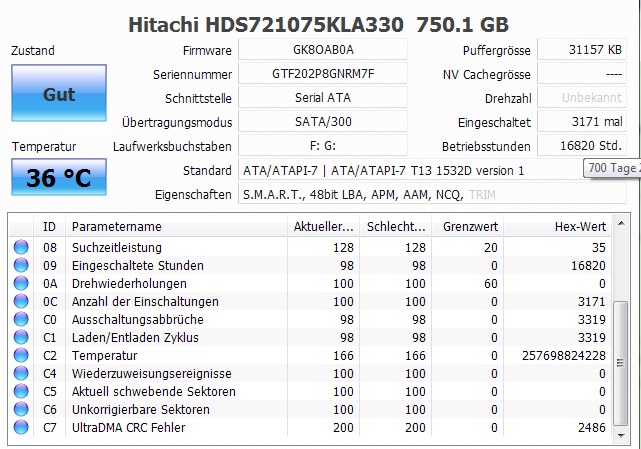
Task: Click the Hex-Wert column header
Action: pos(558,227)
